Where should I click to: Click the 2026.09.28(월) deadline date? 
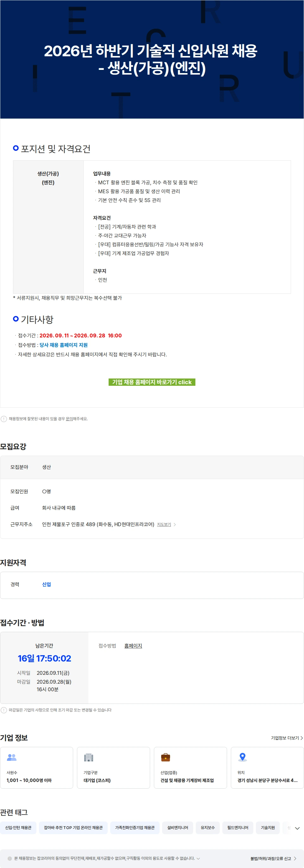pyautogui.click(x=54, y=682)
